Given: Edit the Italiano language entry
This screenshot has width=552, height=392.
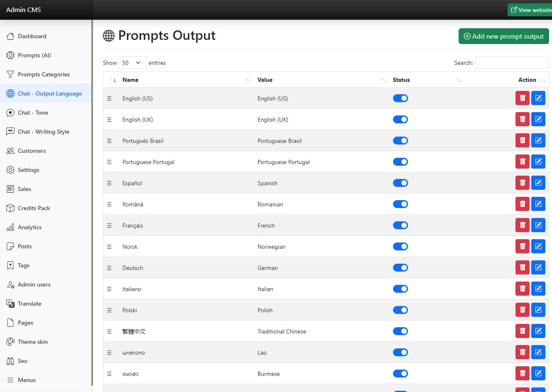Looking at the screenshot, I should 538,289.
